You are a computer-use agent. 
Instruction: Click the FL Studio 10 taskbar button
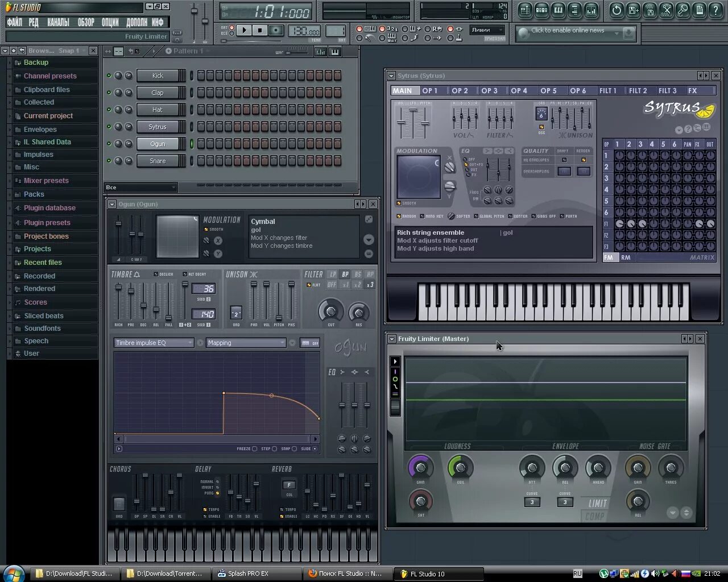coord(438,573)
